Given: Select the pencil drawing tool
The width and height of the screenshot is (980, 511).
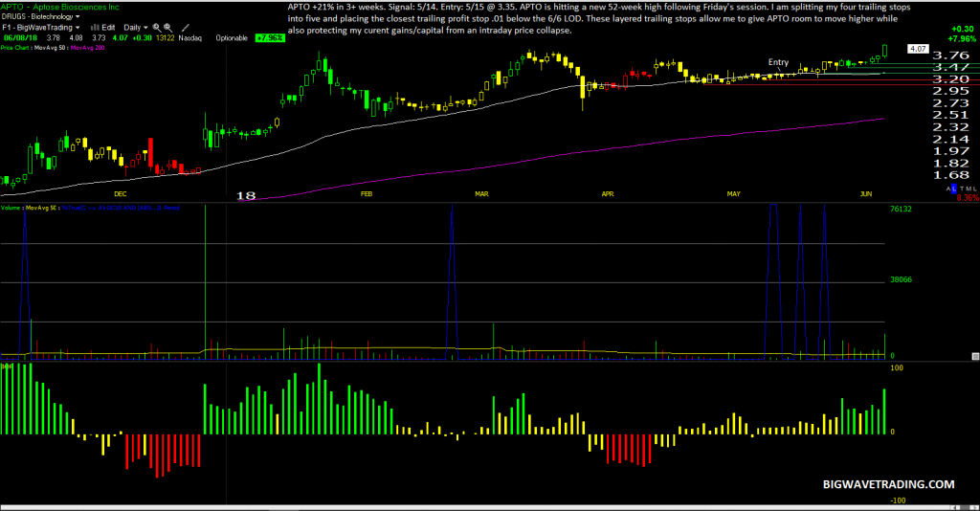Looking at the screenshot, I should pyautogui.click(x=185, y=28).
